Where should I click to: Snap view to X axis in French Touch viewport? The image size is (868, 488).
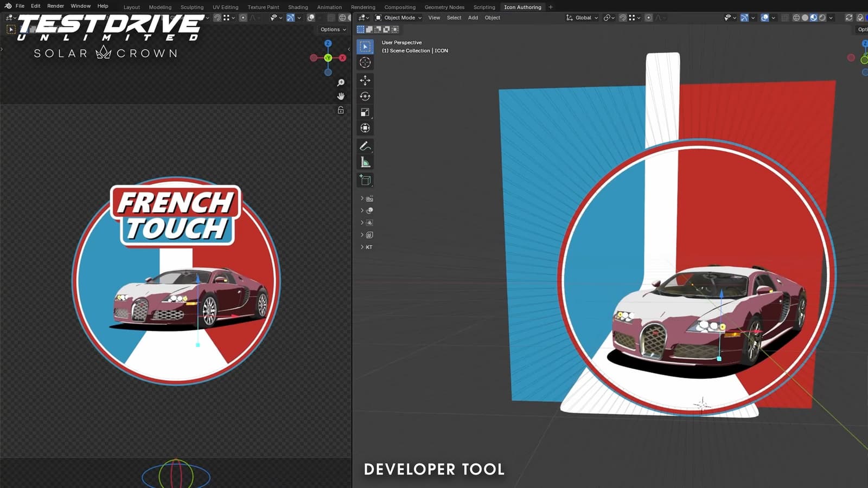[x=342, y=57]
